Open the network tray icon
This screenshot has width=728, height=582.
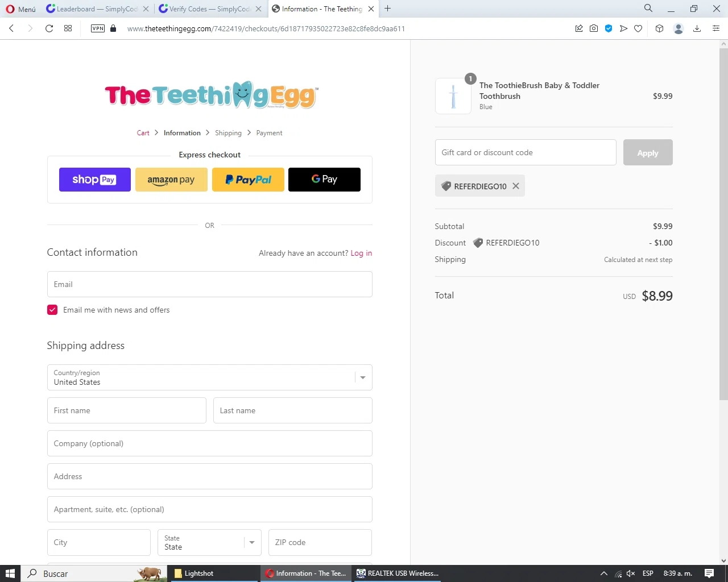(x=618, y=573)
